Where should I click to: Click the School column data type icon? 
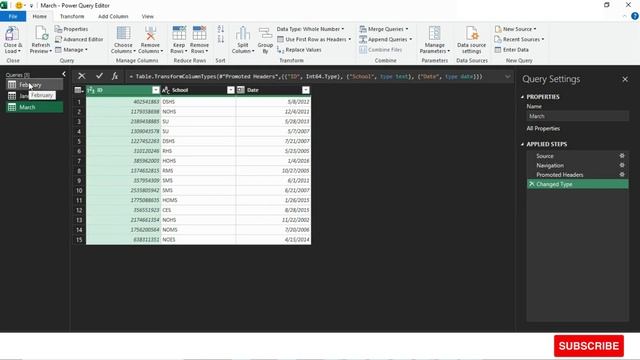(166, 90)
